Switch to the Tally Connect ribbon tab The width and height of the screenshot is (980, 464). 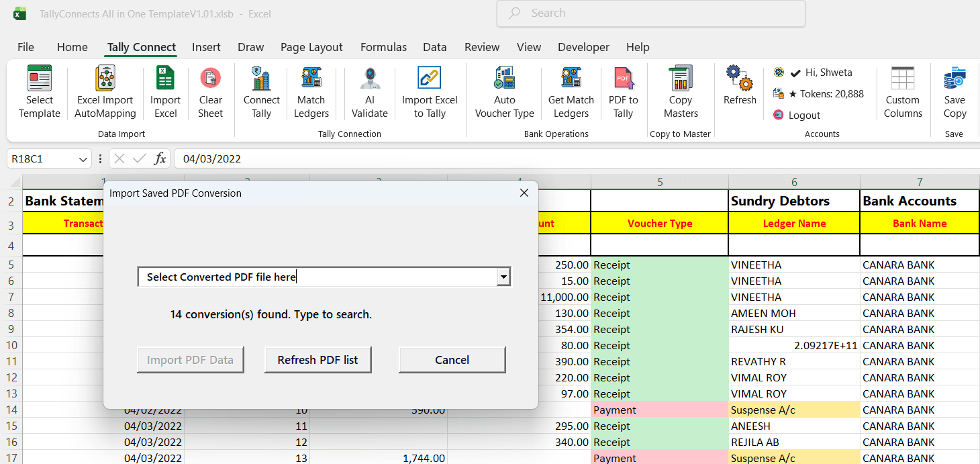tap(140, 47)
